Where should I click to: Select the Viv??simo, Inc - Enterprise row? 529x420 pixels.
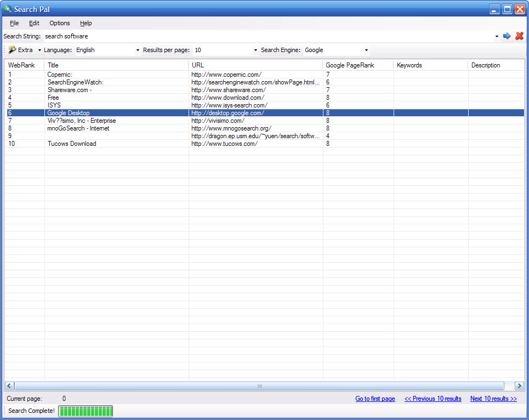264,121
